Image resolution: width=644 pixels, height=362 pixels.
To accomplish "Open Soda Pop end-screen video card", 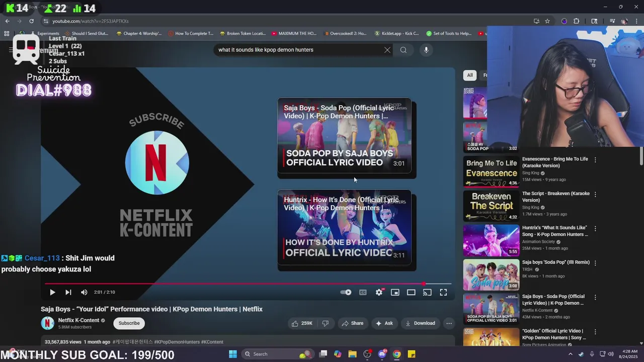I will pos(345,136).
